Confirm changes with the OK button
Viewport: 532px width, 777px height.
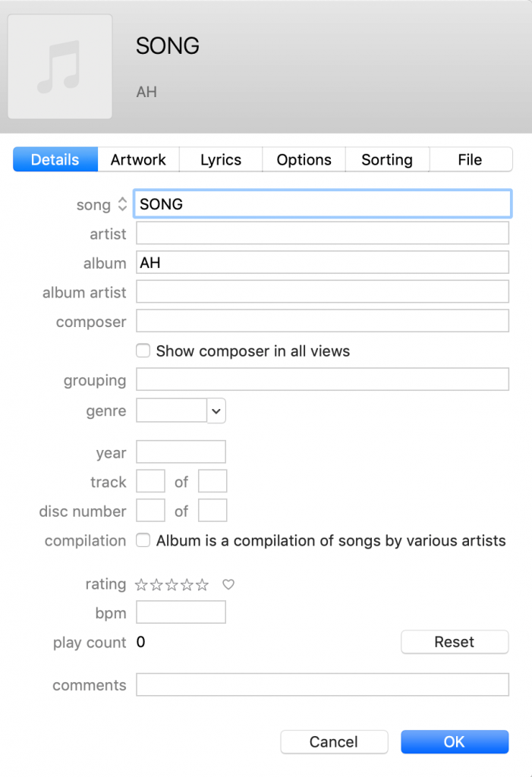454,741
